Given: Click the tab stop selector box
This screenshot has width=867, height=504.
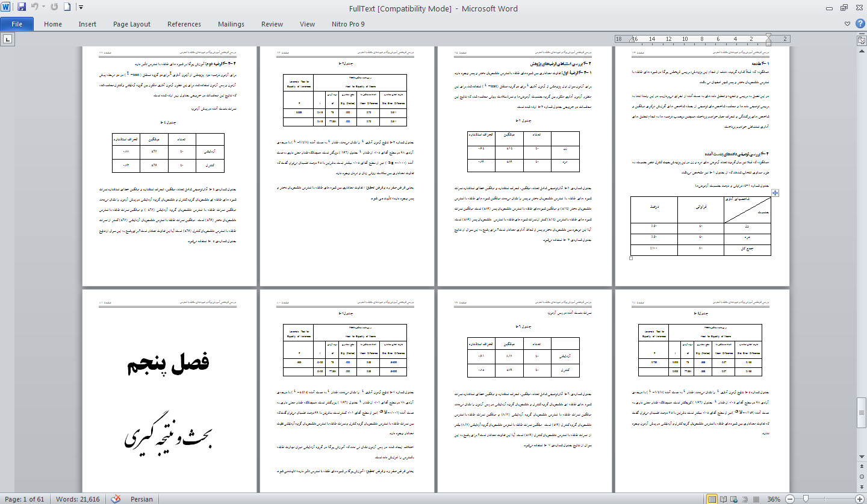Looking at the screenshot, I should coord(8,39).
